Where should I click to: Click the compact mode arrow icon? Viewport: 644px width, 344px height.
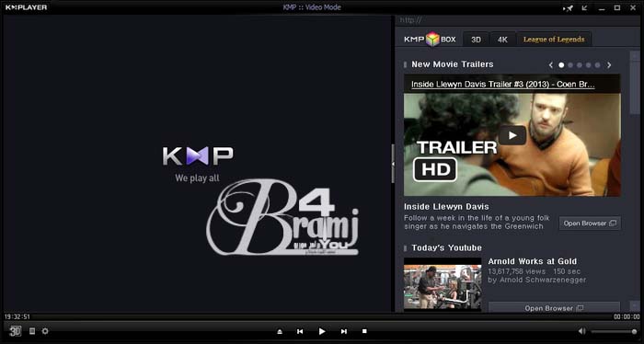point(584,7)
